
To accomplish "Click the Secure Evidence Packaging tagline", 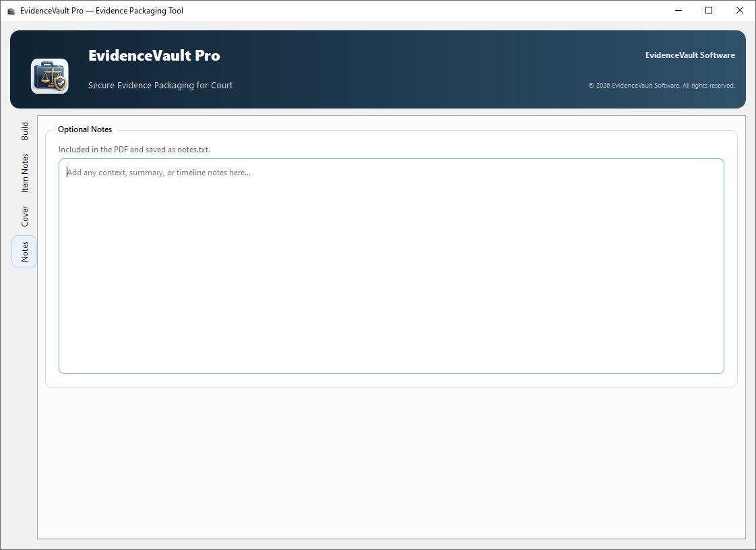I will [160, 85].
